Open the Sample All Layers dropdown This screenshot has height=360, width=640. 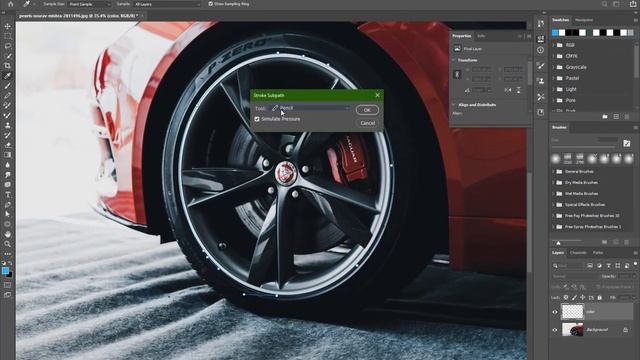[x=167, y=4]
